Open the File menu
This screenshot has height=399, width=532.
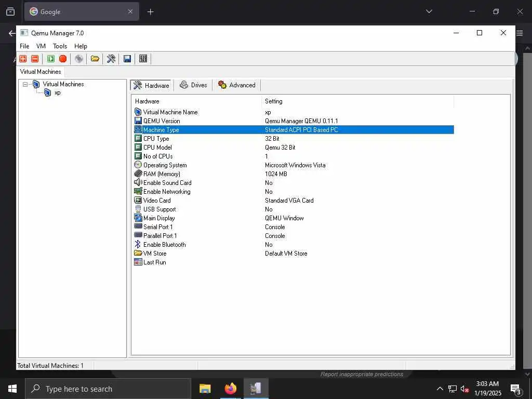pyautogui.click(x=24, y=46)
